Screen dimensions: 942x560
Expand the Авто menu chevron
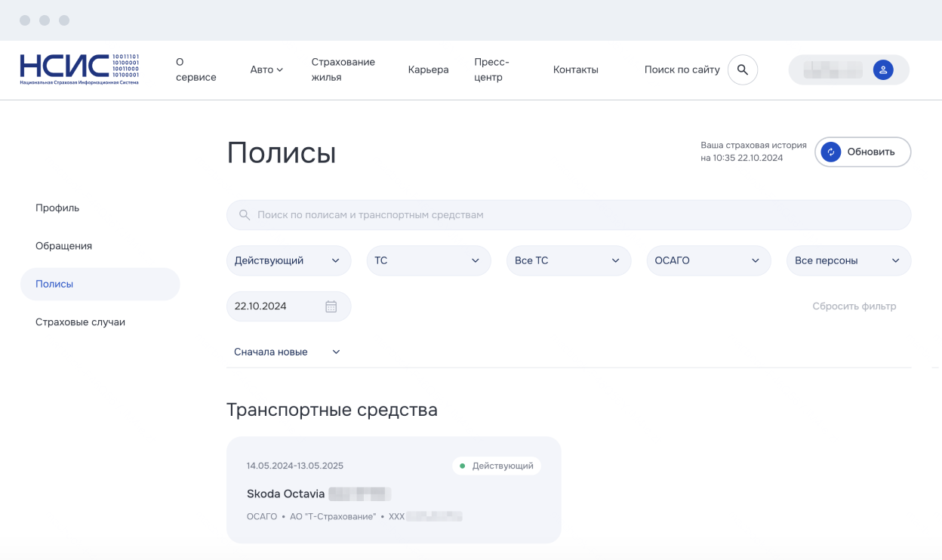click(x=279, y=70)
